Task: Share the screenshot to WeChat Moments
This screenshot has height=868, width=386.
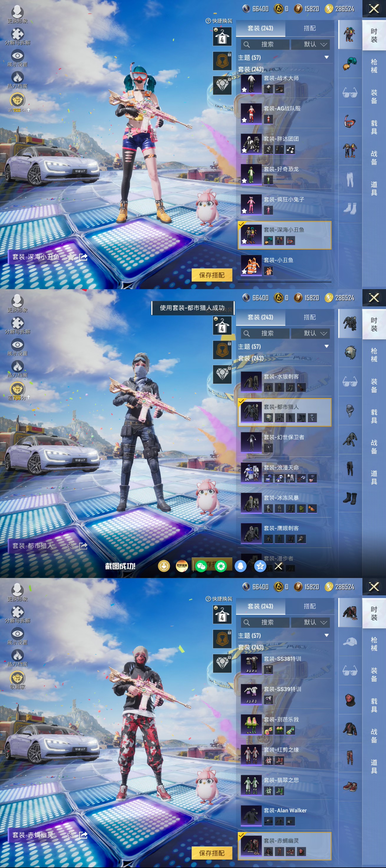Action: pyautogui.click(x=221, y=566)
